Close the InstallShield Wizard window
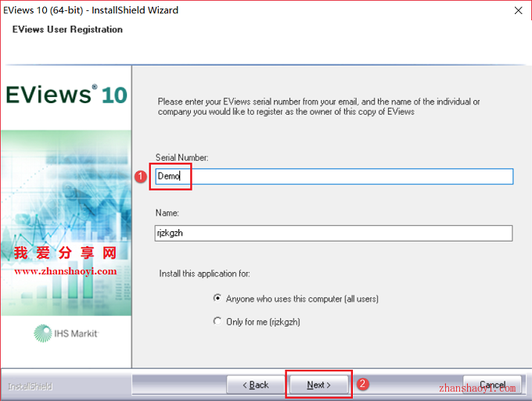Viewport: 532px width, 401px height. 518,10
